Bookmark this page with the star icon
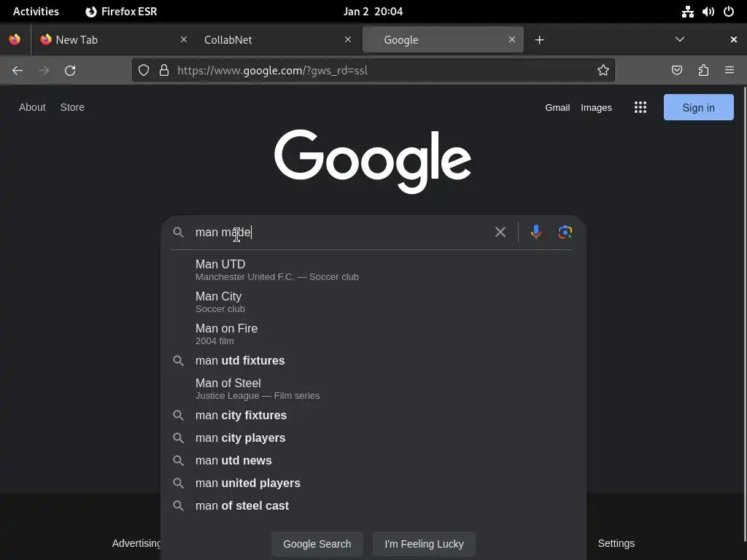This screenshot has height=560, width=747. pos(603,71)
